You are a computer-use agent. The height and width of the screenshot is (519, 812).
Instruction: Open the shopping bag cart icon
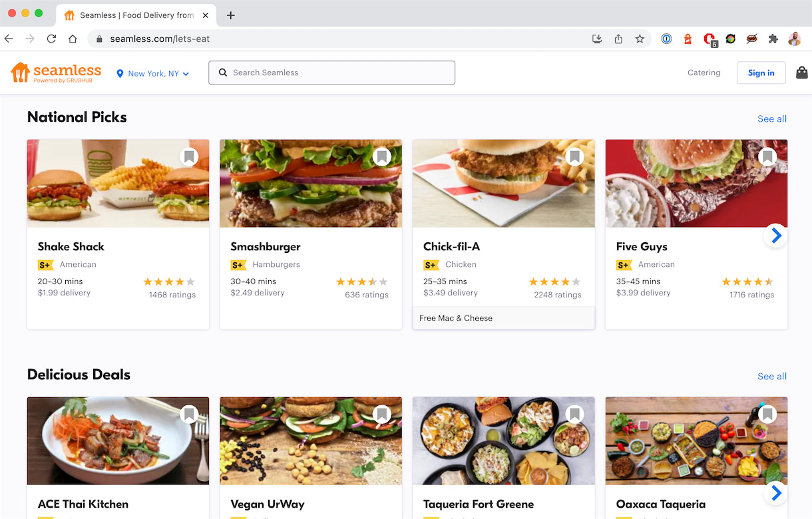(x=801, y=73)
